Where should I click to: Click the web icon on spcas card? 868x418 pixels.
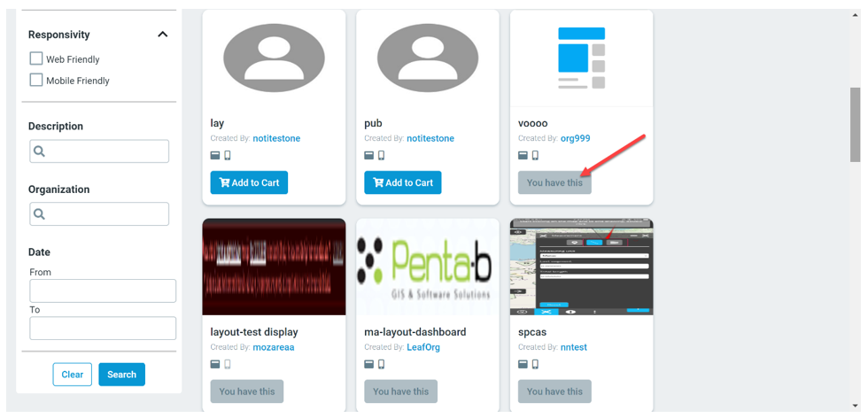523,364
